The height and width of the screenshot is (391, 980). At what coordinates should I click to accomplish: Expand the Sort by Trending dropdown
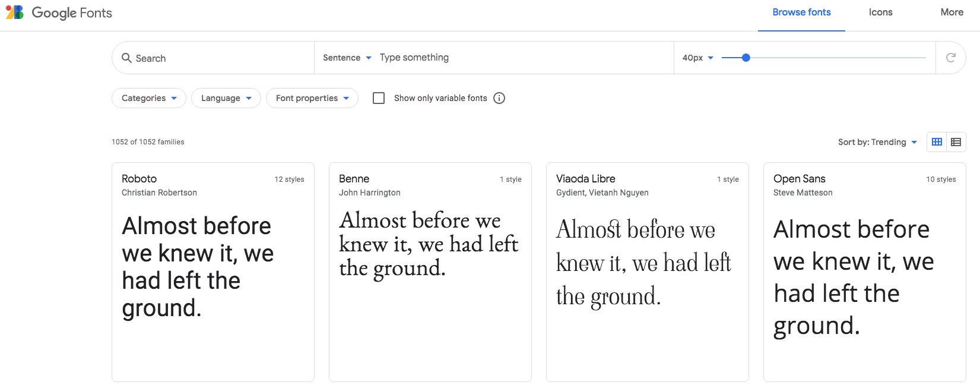877,142
